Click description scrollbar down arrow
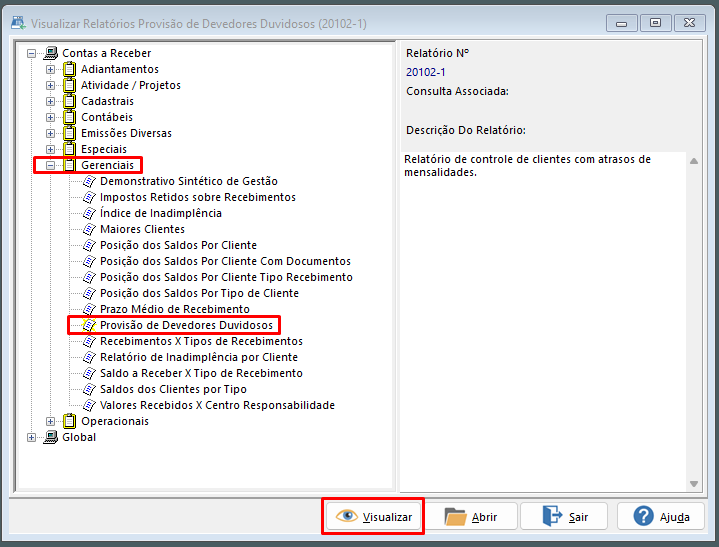This screenshot has width=719, height=547. pyautogui.click(x=694, y=484)
